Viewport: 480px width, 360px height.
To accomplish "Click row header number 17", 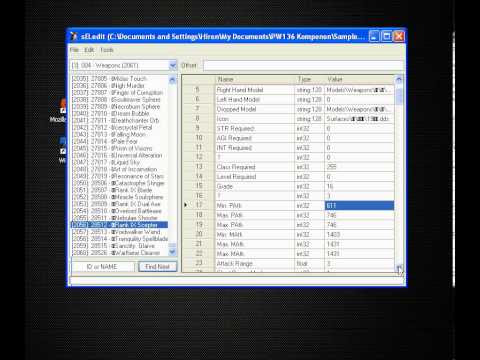I will coord(199,206).
